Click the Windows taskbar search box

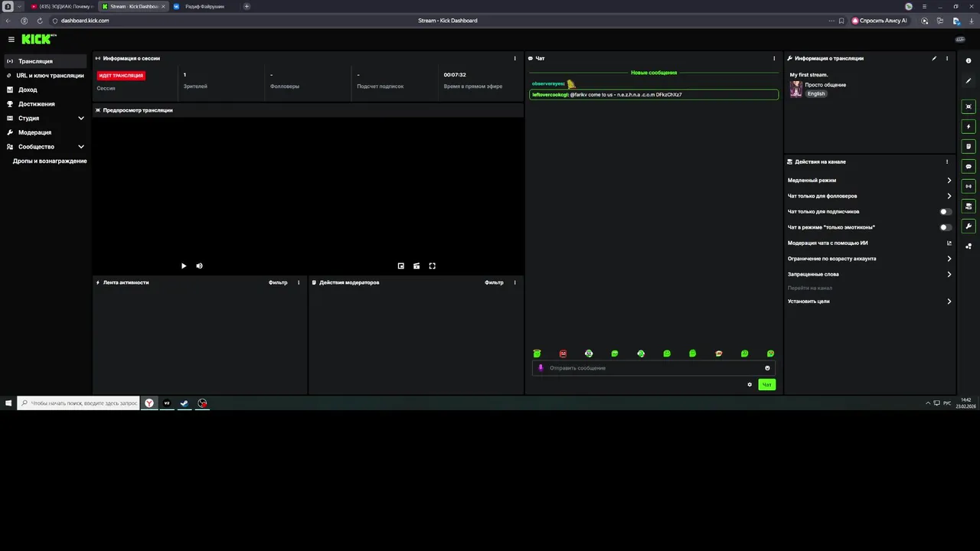point(79,403)
